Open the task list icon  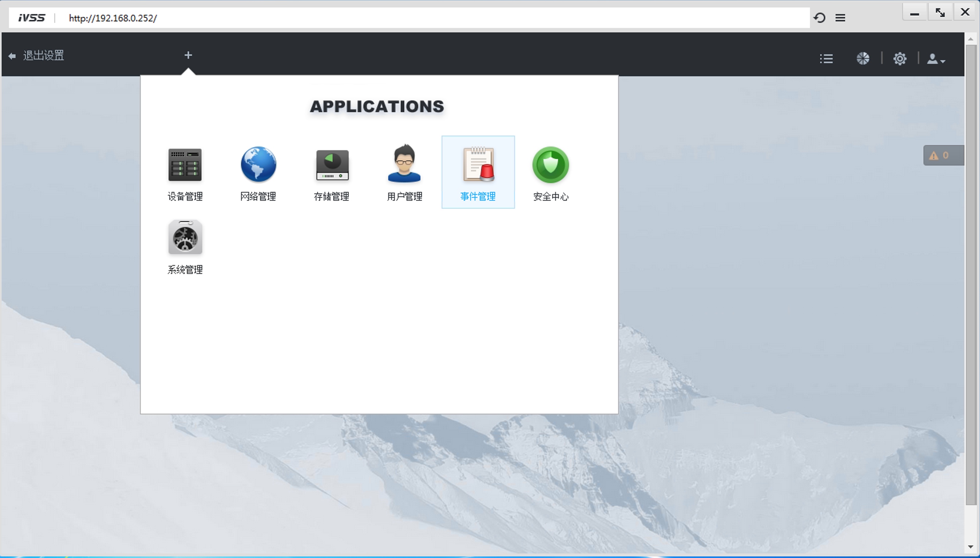tap(826, 59)
